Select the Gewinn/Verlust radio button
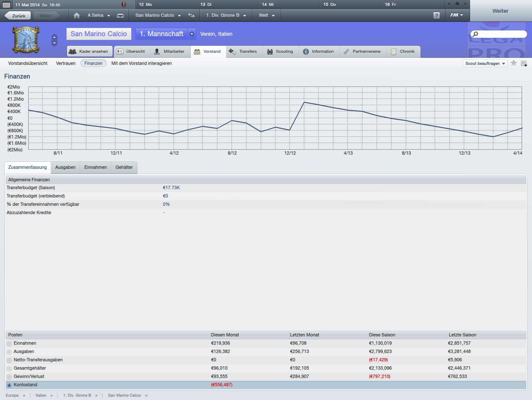This screenshot has height=400, width=532. coord(9,377)
